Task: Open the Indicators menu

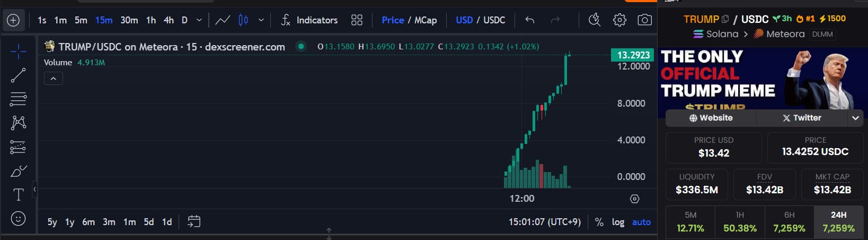Action: 309,20
